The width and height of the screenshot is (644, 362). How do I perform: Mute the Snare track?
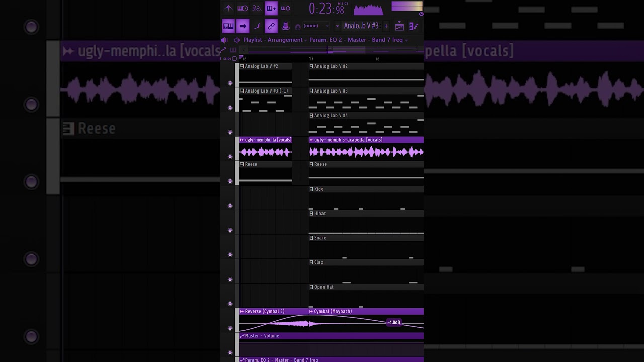(x=230, y=254)
